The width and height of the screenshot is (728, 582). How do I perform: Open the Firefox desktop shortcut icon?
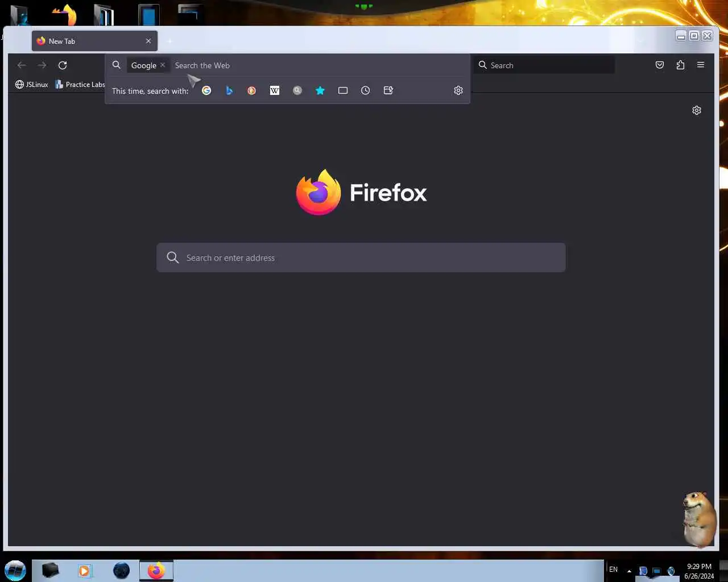pyautogui.click(x=65, y=15)
